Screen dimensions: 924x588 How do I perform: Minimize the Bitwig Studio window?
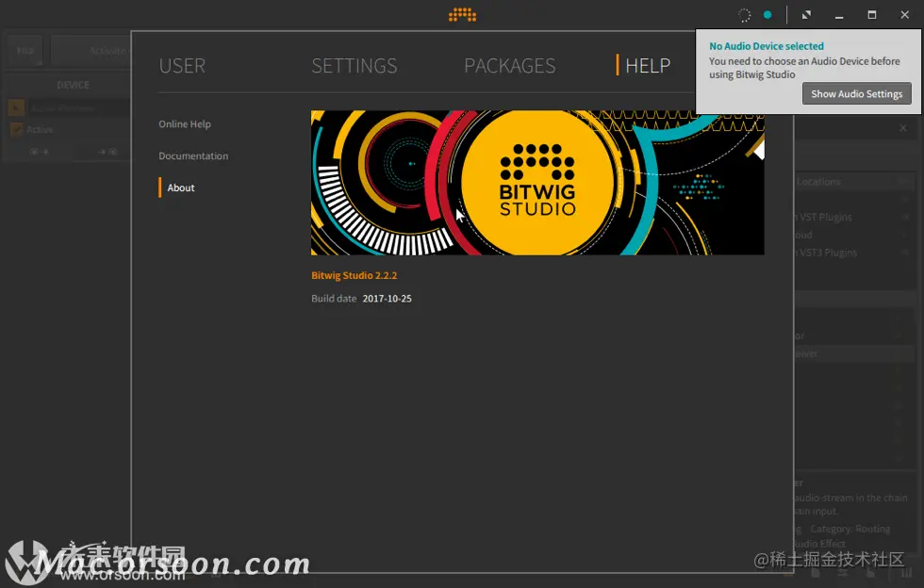pyautogui.click(x=839, y=15)
